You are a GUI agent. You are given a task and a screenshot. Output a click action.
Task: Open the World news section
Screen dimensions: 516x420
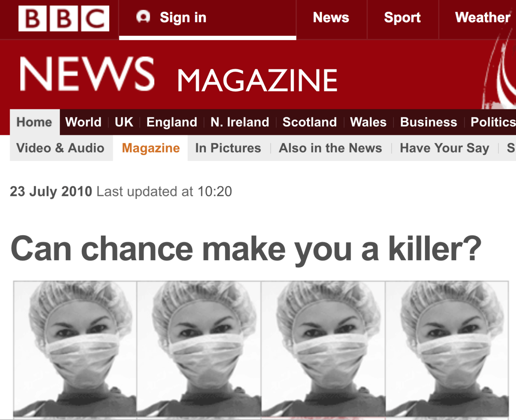pyautogui.click(x=83, y=122)
